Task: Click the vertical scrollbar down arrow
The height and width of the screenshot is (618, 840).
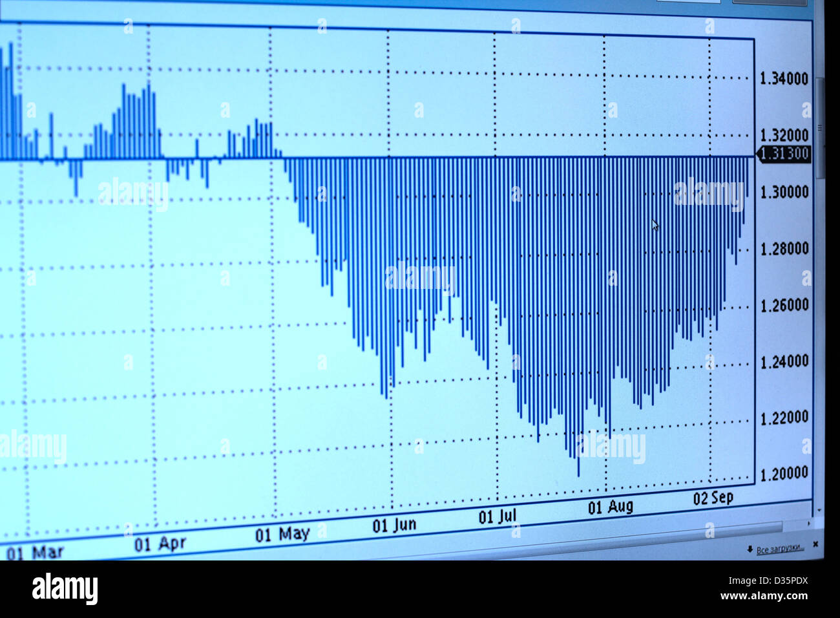Action: point(820,509)
